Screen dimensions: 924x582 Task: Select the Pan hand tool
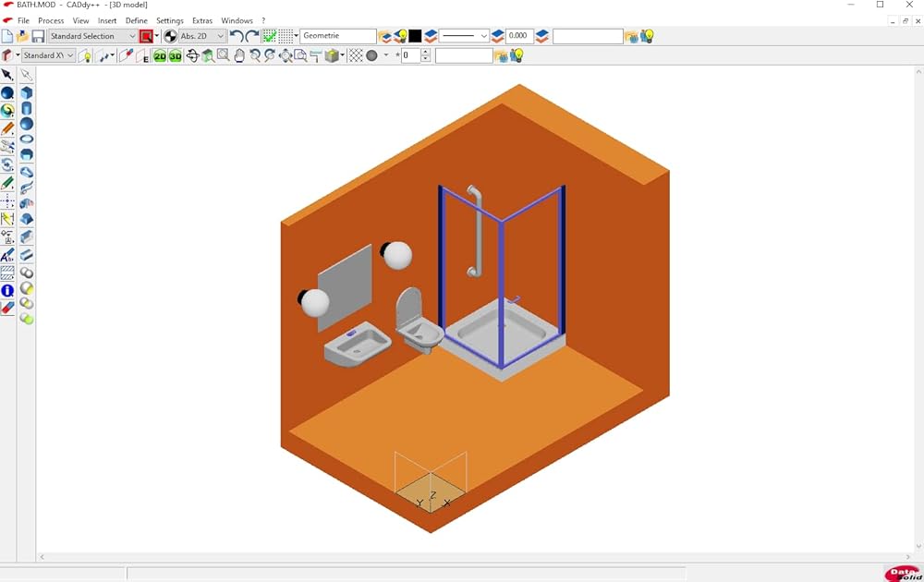pyautogui.click(x=239, y=56)
